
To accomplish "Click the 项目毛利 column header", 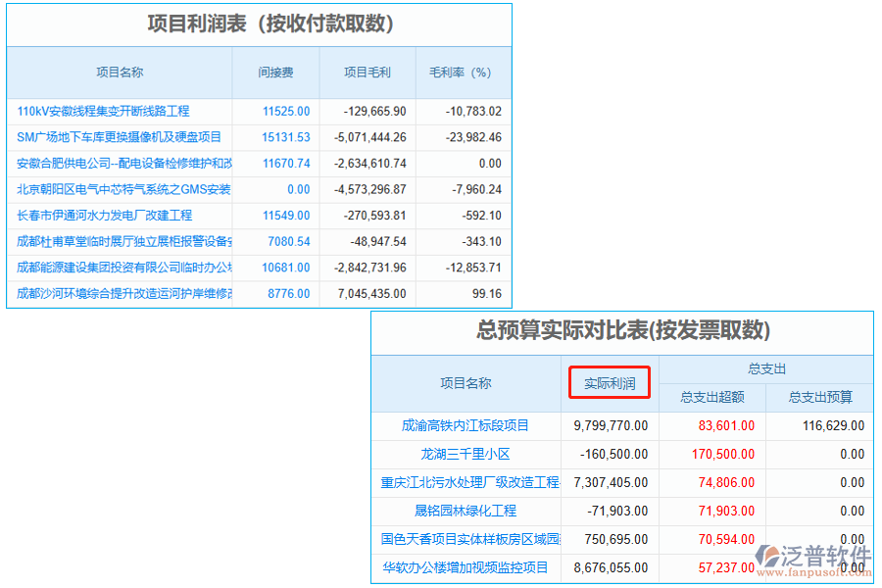I will click(x=367, y=73).
